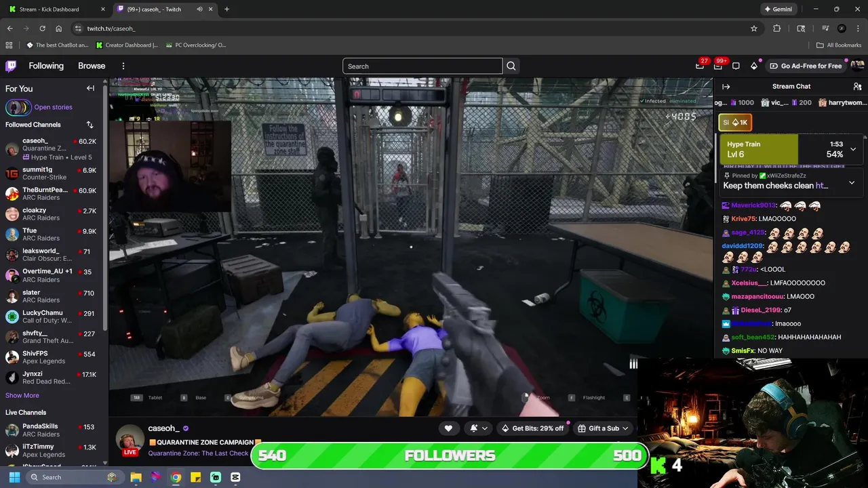Screen dimensions: 868x488
Task: Open PC Overclocking bookmark
Action: tap(196, 45)
